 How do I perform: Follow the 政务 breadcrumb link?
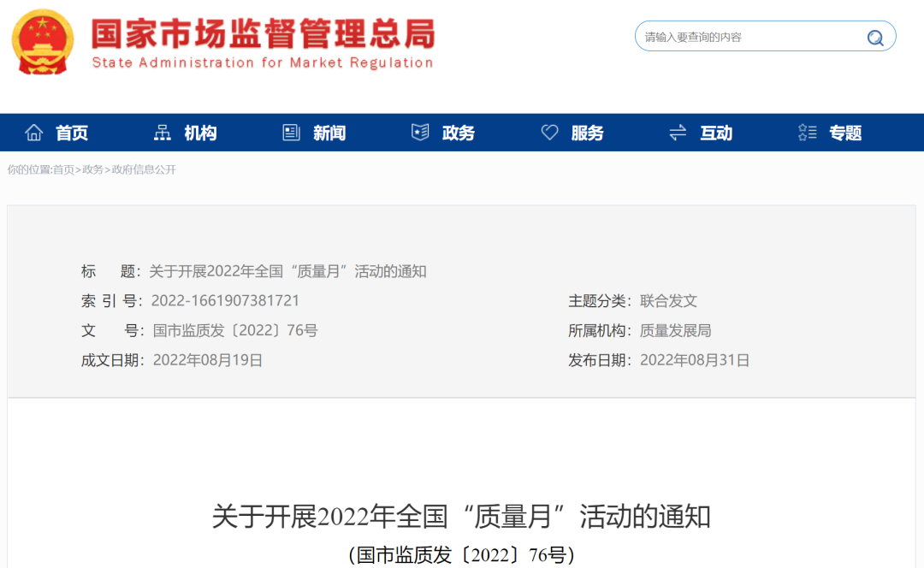click(x=92, y=169)
